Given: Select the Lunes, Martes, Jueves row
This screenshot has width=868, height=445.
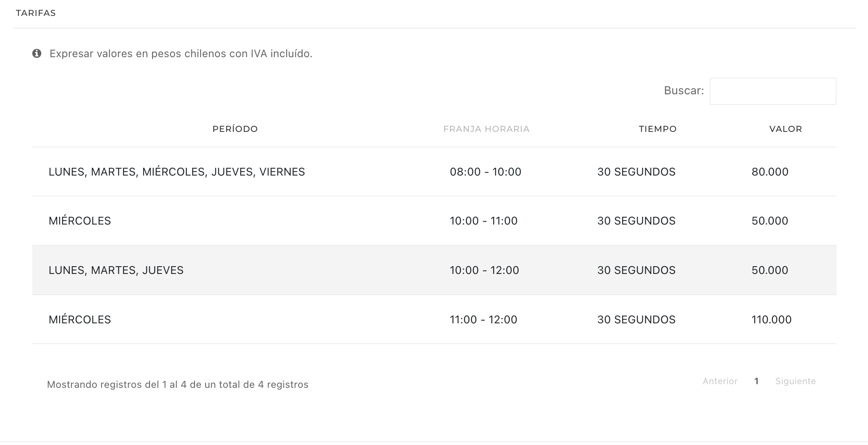Looking at the screenshot, I should coord(434,270).
